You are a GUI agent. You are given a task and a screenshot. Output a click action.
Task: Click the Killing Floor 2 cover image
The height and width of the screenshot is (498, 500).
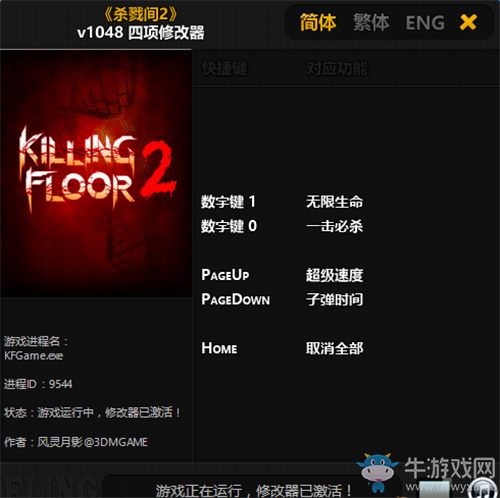[96, 174]
